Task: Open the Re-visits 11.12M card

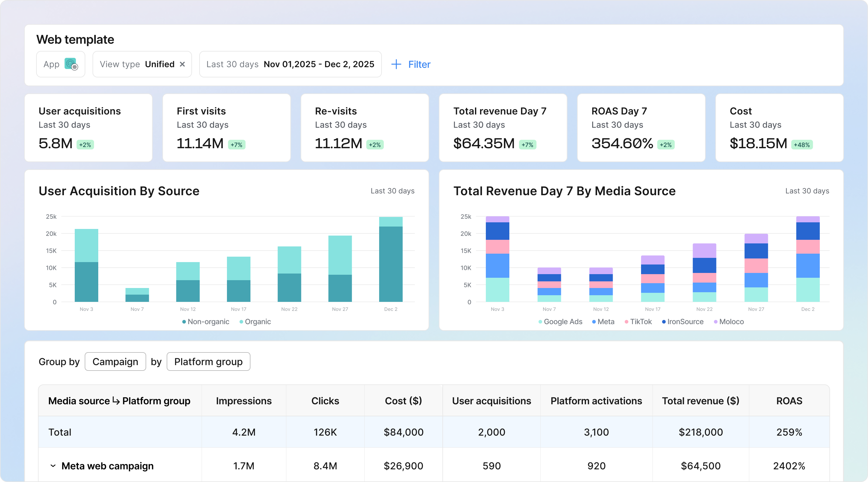Action: point(365,128)
